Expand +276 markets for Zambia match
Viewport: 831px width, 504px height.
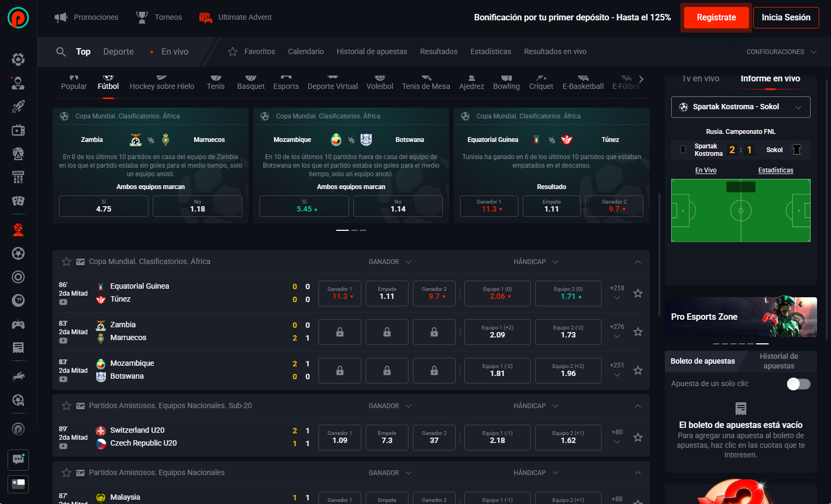617,332
